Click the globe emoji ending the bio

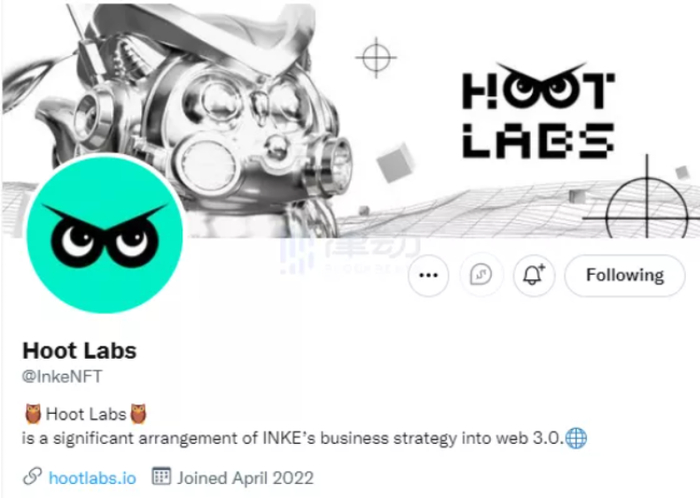(576, 438)
